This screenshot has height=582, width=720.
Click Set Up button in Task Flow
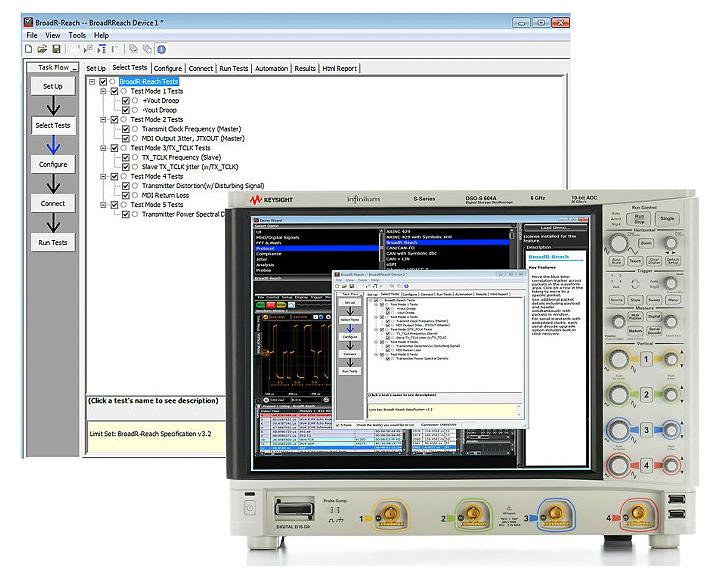(53, 86)
